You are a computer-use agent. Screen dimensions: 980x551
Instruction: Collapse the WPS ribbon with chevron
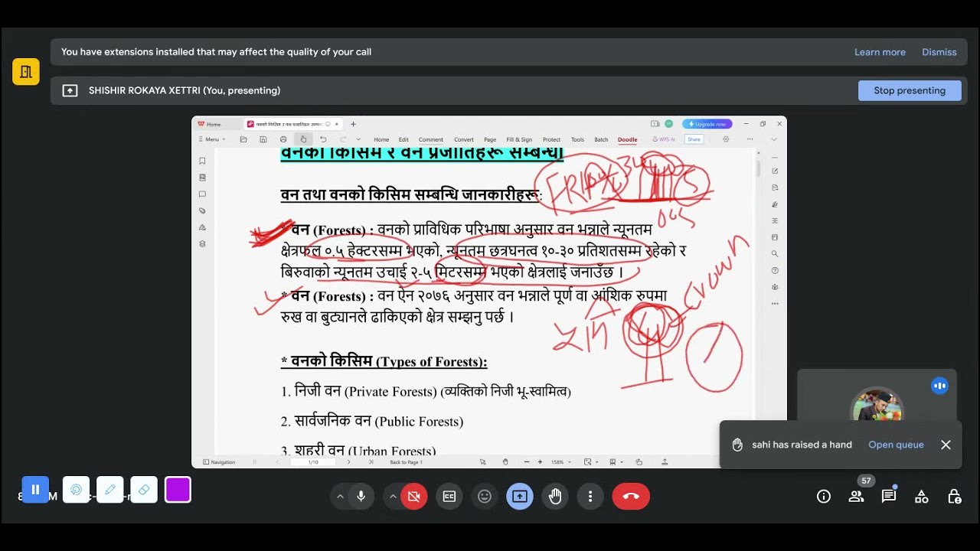point(774,139)
